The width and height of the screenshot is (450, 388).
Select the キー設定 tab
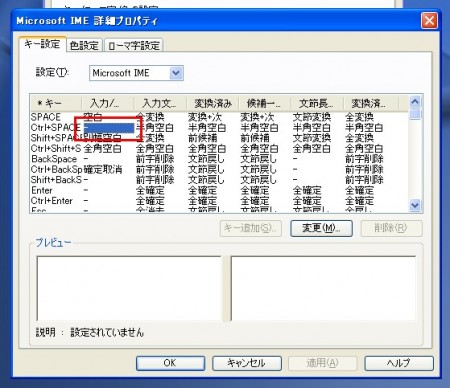pyautogui.click(x=42, y=44)
